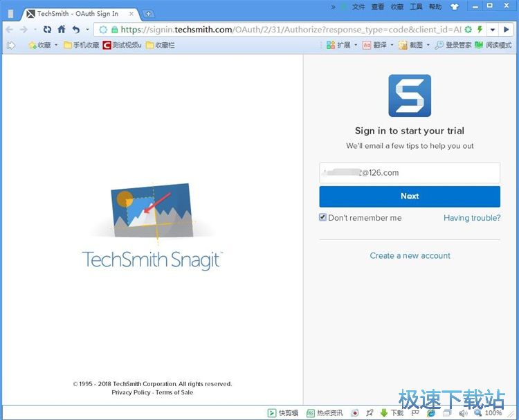Click the Snagit S logo
This screenshot has width=519, height=420.
(x=410, y=95)
